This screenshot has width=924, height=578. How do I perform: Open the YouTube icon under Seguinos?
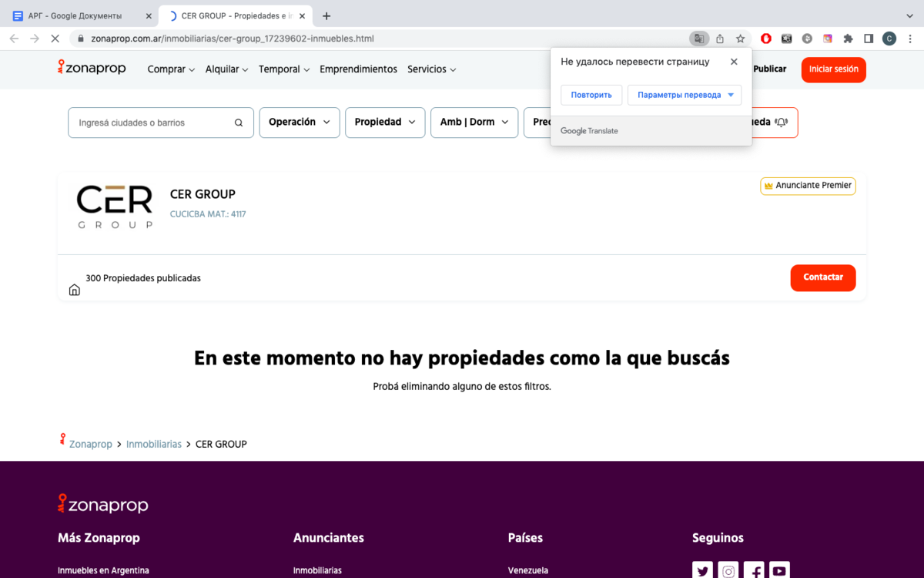tap(779, 571)
